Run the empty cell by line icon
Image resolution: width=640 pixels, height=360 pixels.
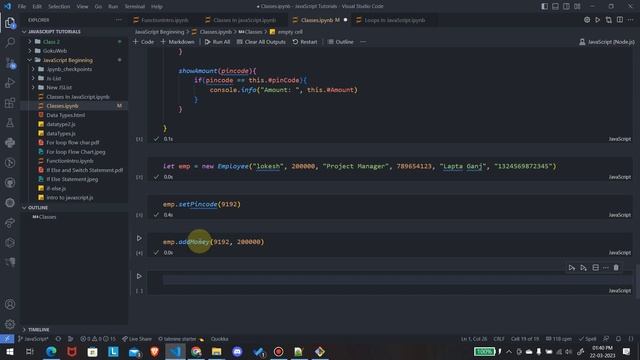click(583, 268)
